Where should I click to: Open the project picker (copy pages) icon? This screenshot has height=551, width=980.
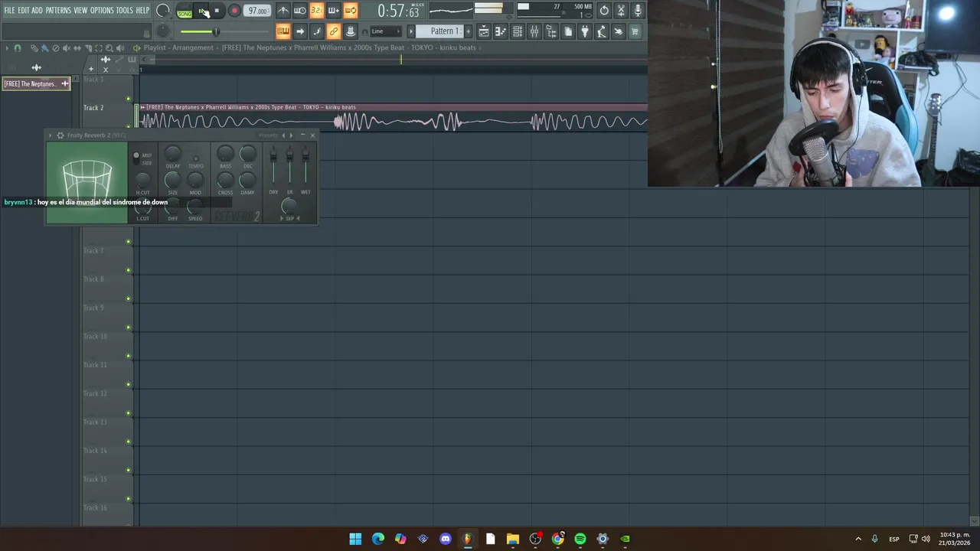tap(568, 31)
